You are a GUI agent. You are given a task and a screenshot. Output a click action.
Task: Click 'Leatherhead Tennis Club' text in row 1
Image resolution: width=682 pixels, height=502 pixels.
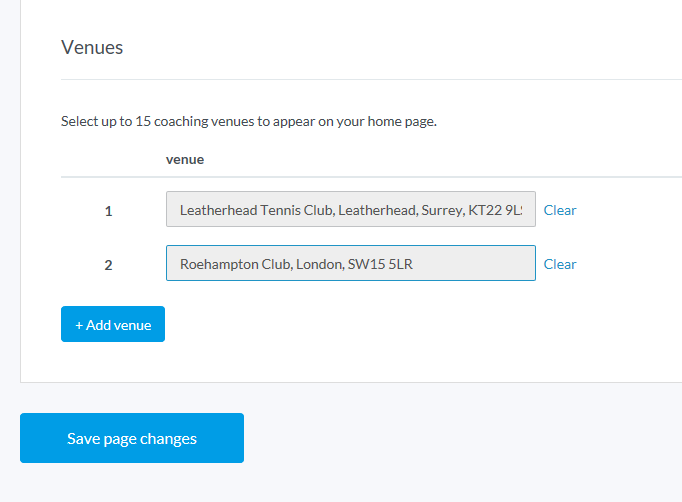coord(257,210)
